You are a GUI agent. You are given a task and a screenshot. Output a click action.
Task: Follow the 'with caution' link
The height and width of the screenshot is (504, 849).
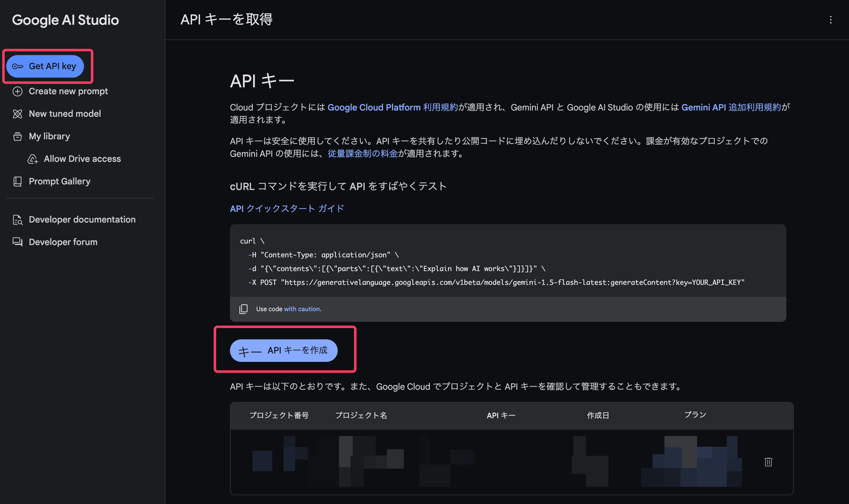tap(302, 309)
